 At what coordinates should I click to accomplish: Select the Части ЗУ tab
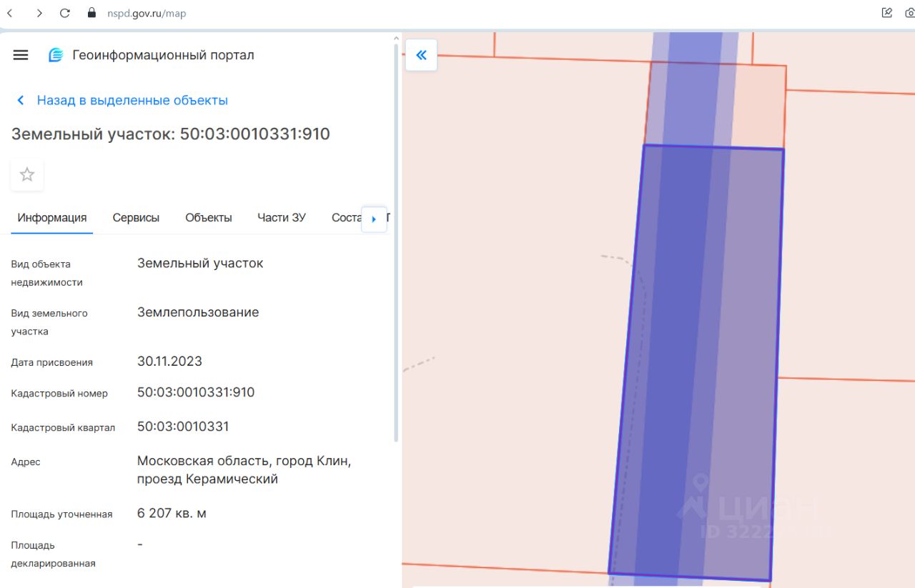click(x=281, y=218)
